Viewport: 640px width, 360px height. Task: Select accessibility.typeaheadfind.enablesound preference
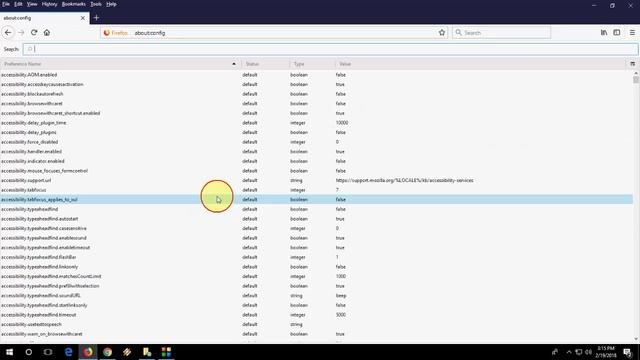[317, 238]
